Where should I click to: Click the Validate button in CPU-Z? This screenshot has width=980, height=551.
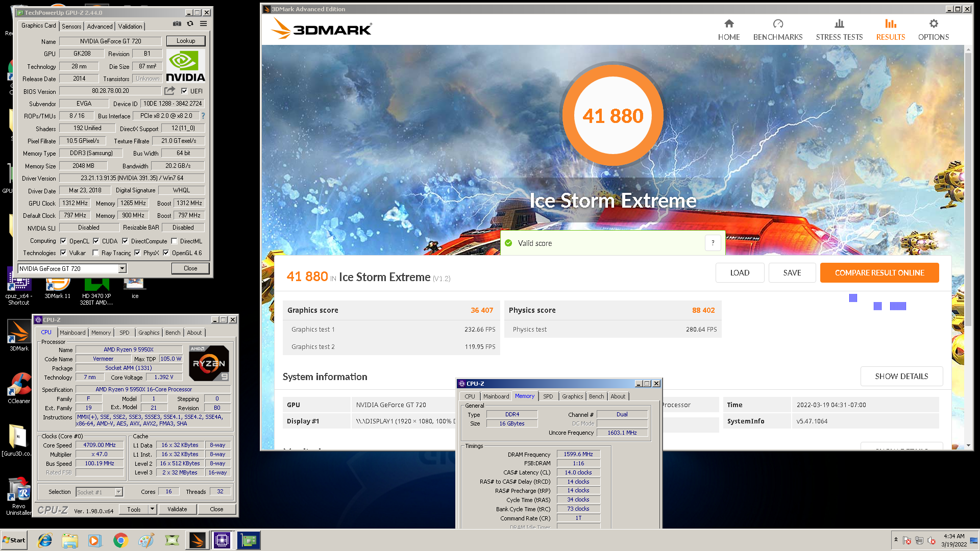pyautogui.click(x=177, y=509)
